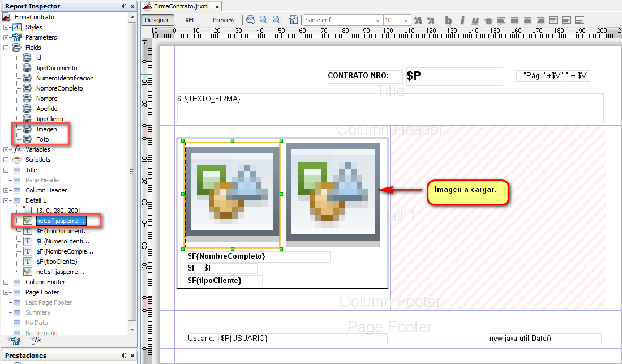Select the Foto field in the inspector
This screenshot has height=364, width=622.
coord(42,139)
